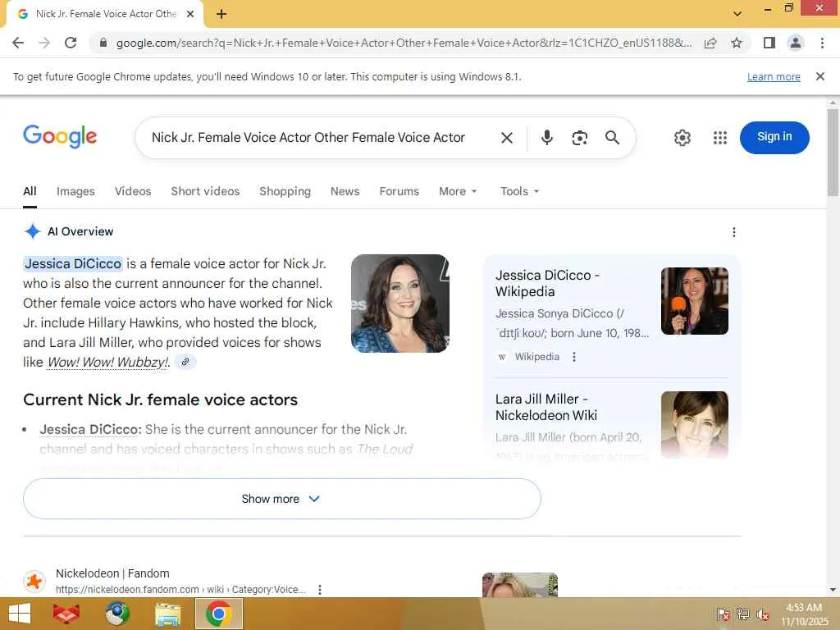
Task: Open network status in system tray
Action: pos(742,614)
